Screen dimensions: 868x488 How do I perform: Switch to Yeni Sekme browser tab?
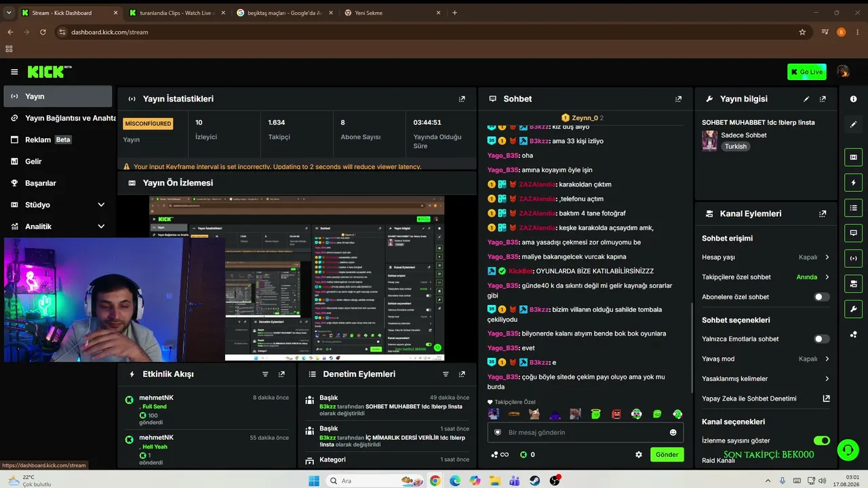[x=392, y=13]
